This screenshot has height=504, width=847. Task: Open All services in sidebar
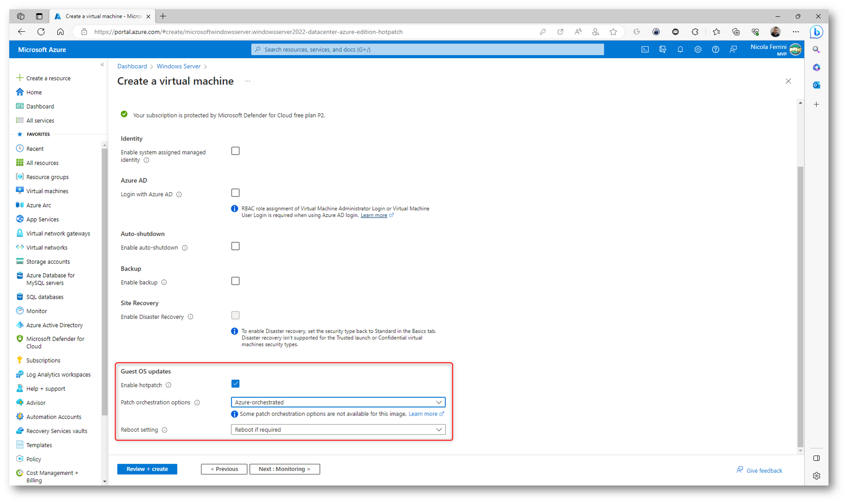pyautogui.click(x=40, y=120)
